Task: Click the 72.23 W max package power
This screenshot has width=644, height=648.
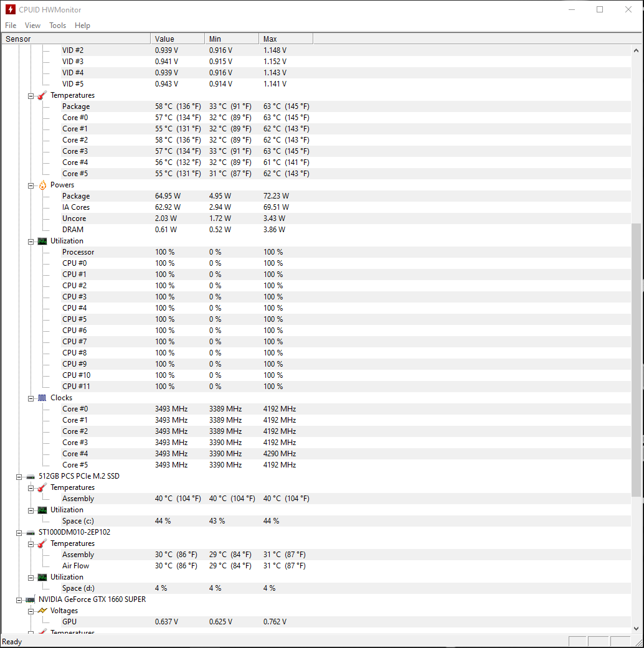Action: tap(277, 196)
